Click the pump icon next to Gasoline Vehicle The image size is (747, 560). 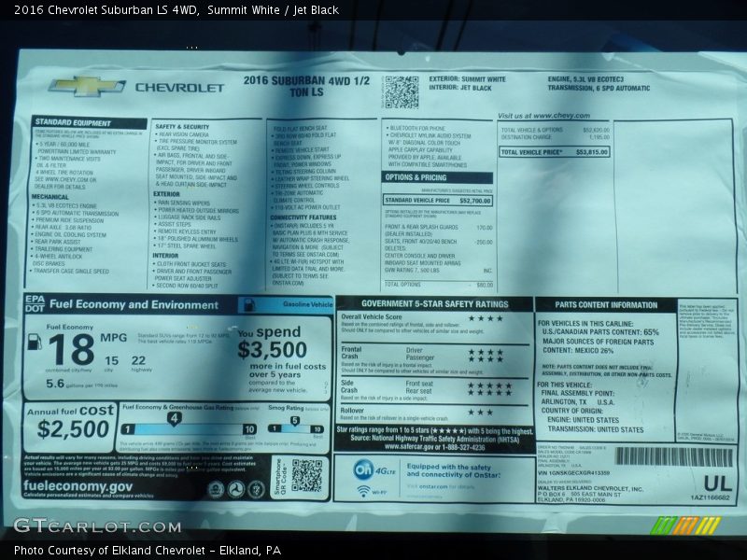248,305
